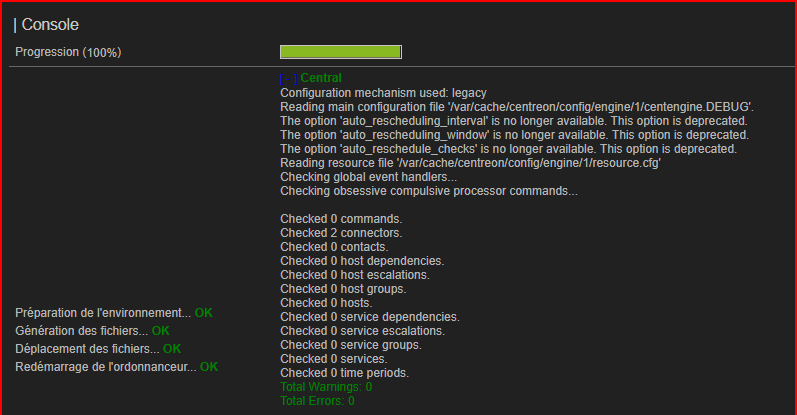Click the Checking global event handlers line
Image resolution: width=797 pixels, height=415 pixels.
[x=369, y=177]
